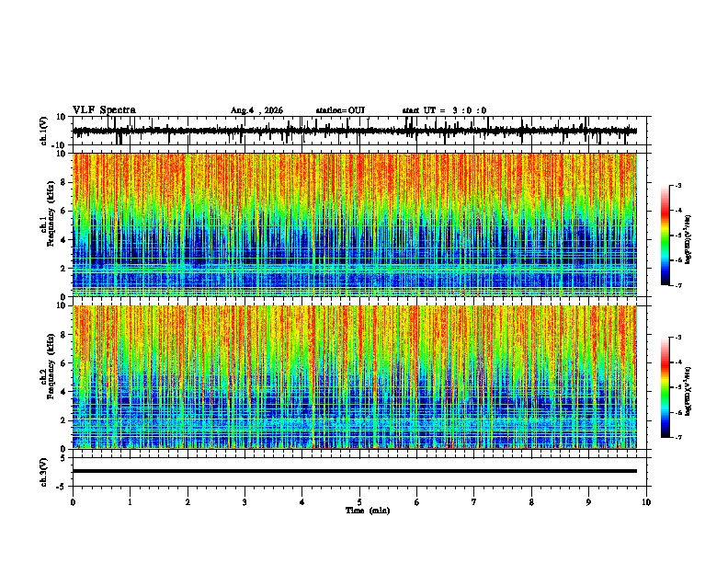Click time axis tick label "6"
Image resolution: width=728 pixels, height=563 pixels.
point(417,502)
